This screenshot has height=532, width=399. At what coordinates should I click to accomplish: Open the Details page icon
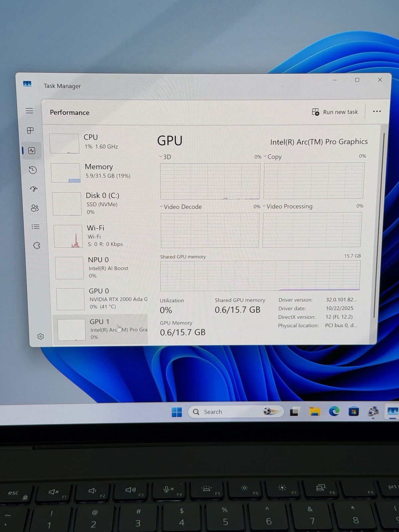[35, 227]
